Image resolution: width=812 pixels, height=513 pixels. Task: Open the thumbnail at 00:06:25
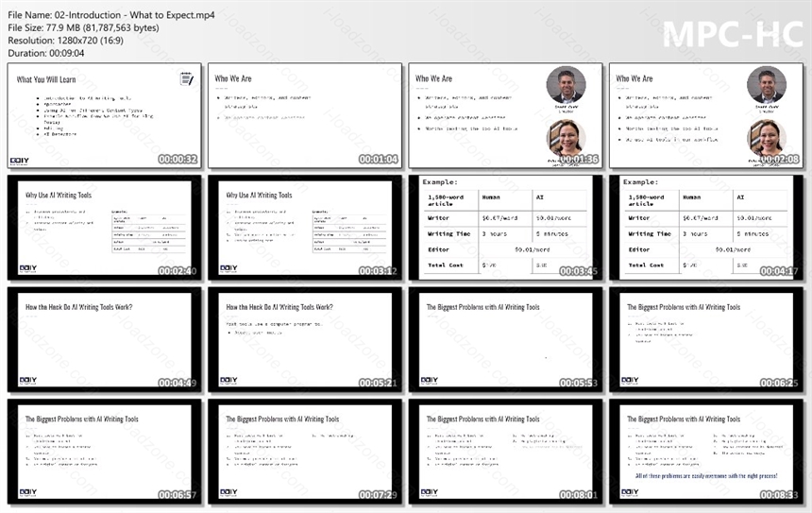pos(706,339)
